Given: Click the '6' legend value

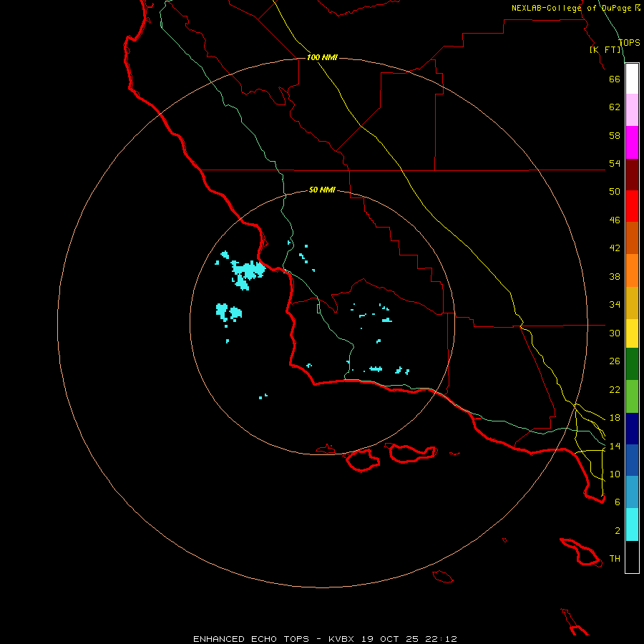Looking at the screenshot, I should tap(618, 502).
